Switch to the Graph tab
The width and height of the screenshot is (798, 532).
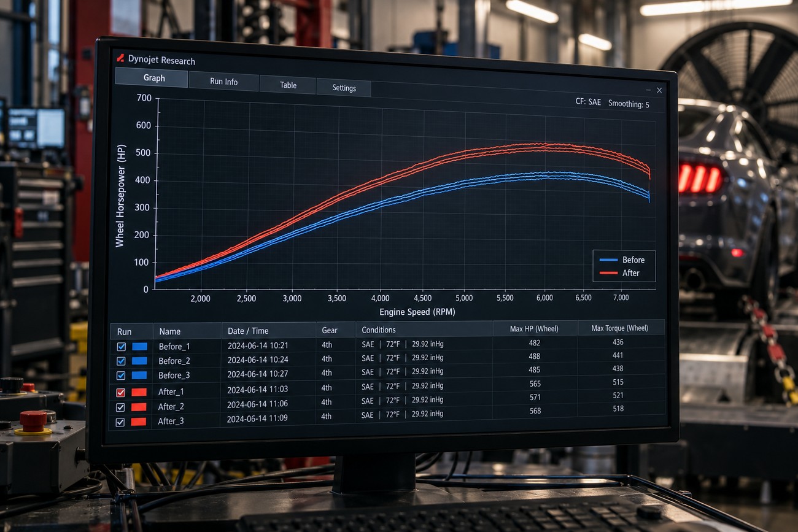pyautogui.click(x=152, y=78)
